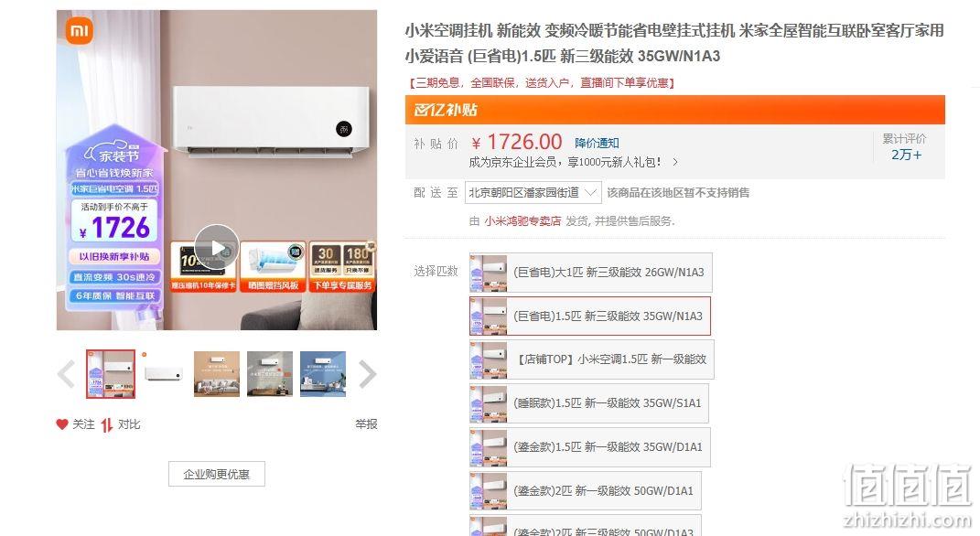This screenshot has height=536, width=980.
Task: Click the Xiaomi MI logo on image
Action: pyautogui.click(x=80, y=30)
